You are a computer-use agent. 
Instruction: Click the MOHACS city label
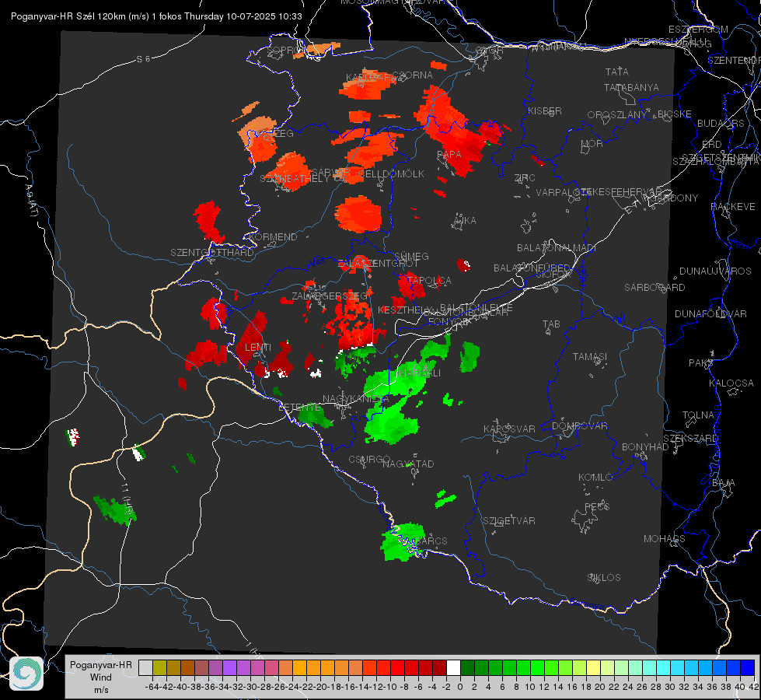(665, 538)
